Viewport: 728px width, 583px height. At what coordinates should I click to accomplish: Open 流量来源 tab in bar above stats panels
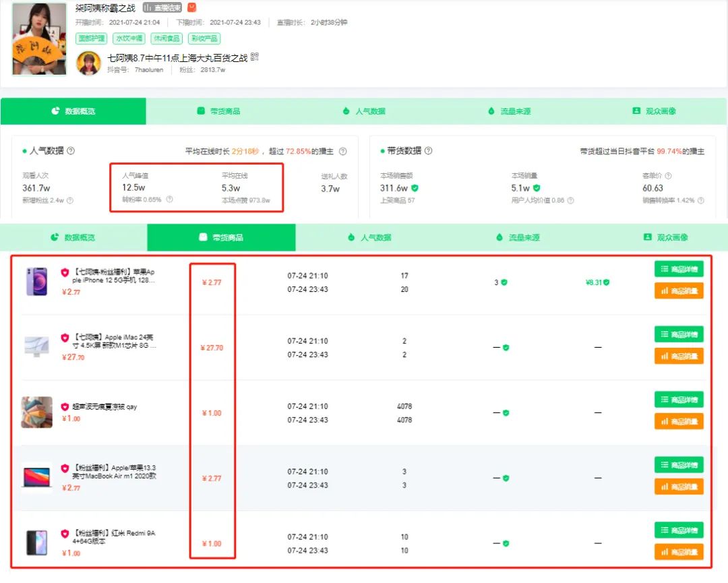pos(510,111)
